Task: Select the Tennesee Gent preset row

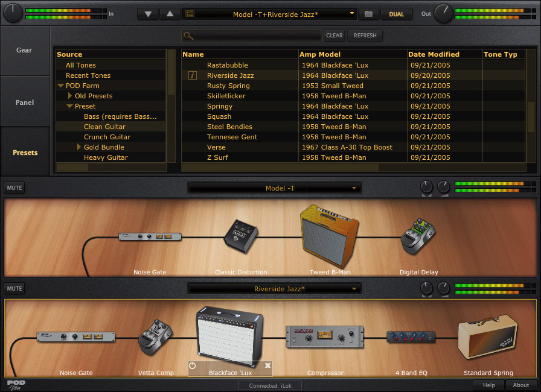Action: pyautogui.click(x=353, y=137)
